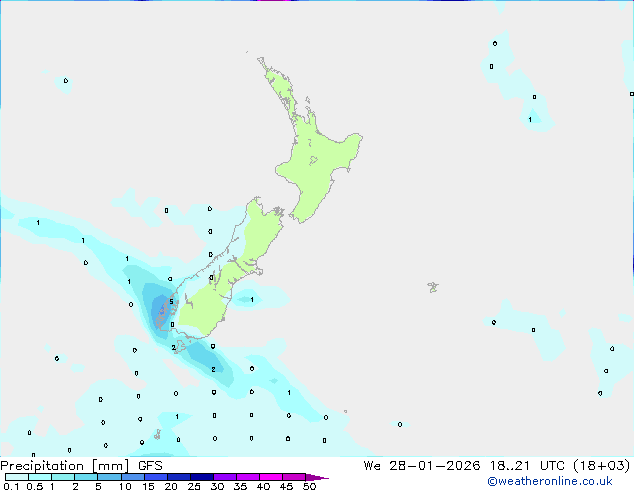The width and height of the screenshot is (634, 490).
Task: Click the date '28-01-2026' text
Action: click(435, 466)
